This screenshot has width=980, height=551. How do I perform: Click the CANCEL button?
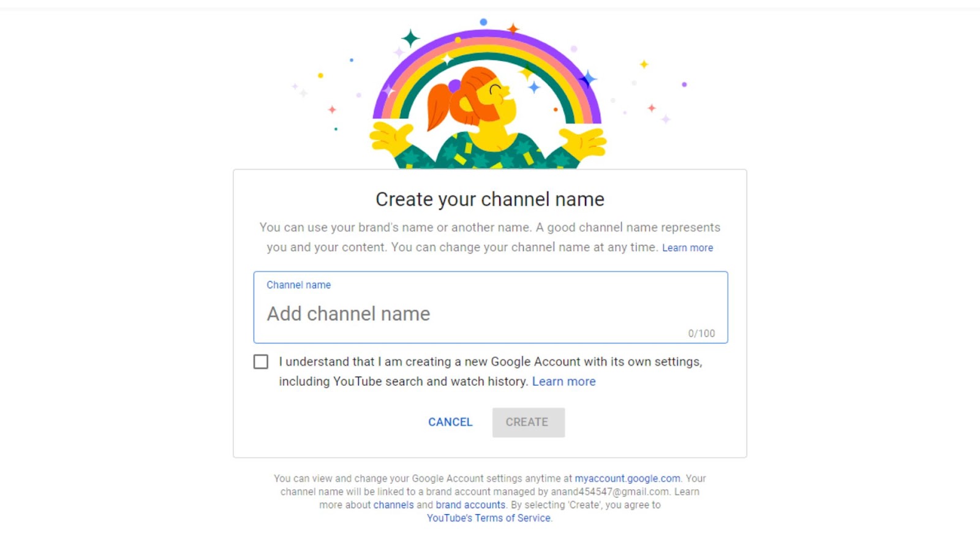click(x=450, y=422)
